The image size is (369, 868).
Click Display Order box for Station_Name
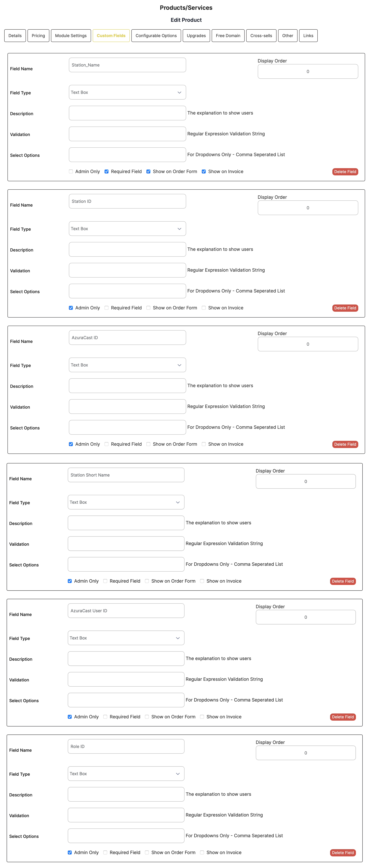click(x=308, y=71)
